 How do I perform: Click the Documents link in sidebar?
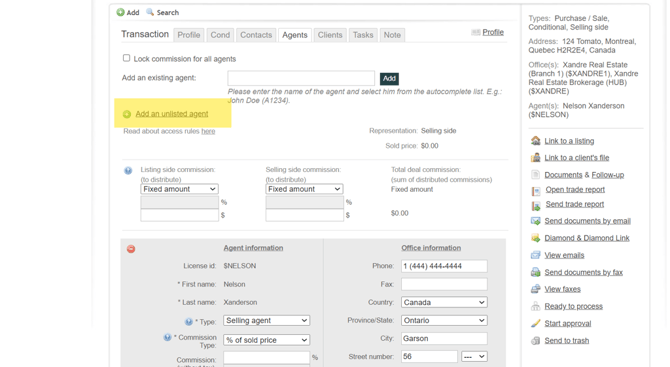click(563, 175)
